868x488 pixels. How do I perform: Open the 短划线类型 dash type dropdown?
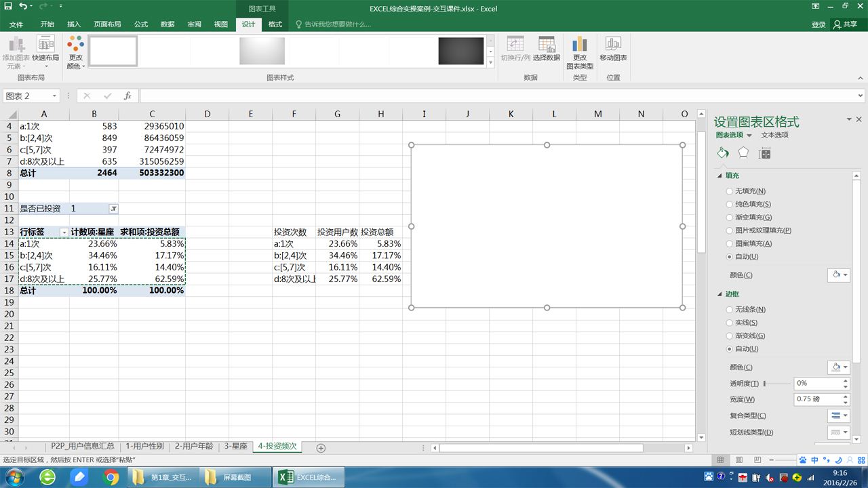click(x=839, y=432)
